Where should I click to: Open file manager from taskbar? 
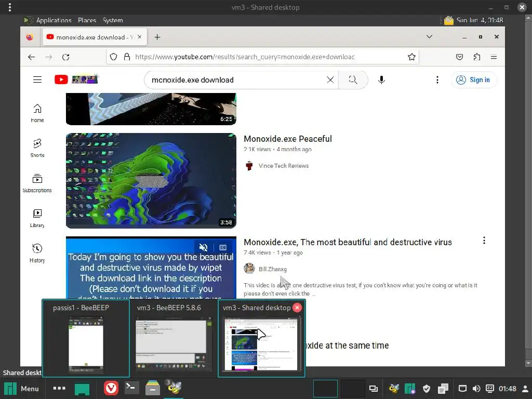click(153, 388)
